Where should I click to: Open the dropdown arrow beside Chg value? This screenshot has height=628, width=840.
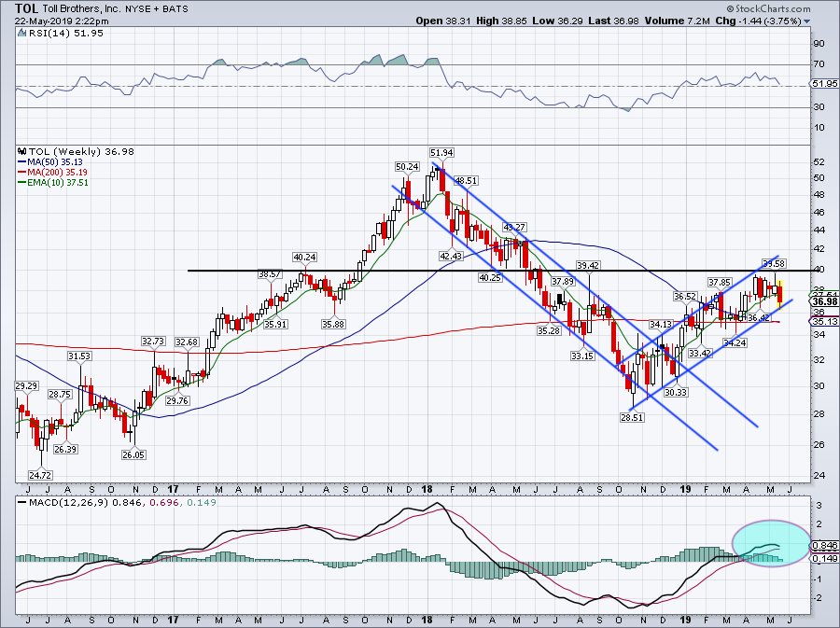(x=807, y=21)
